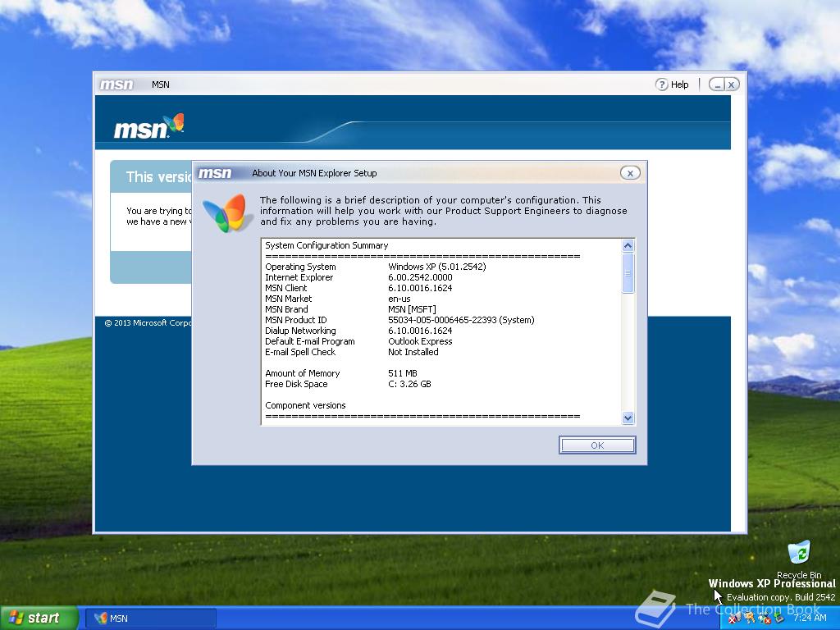Click the 'Not Installed' value
The width and height of the screenshot is (840, 630).
(413, 352)
